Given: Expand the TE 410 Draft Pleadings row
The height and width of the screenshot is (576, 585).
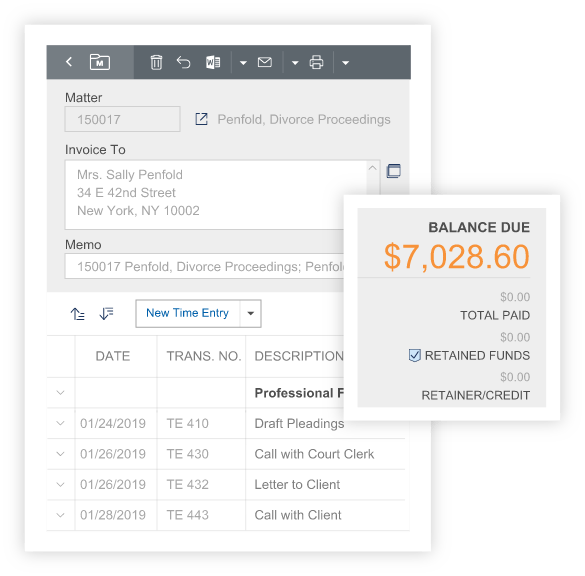Looking at the screenshot, I should [60, 423].
